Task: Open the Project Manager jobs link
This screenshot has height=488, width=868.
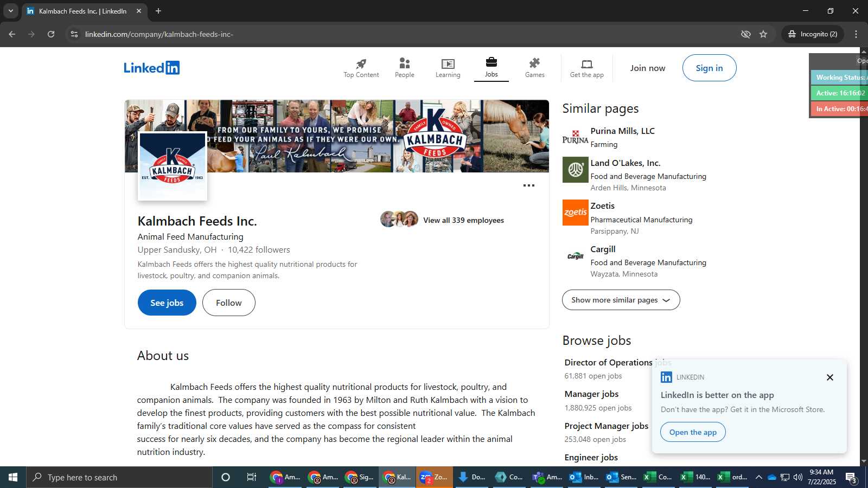Action: click(606, 426)
